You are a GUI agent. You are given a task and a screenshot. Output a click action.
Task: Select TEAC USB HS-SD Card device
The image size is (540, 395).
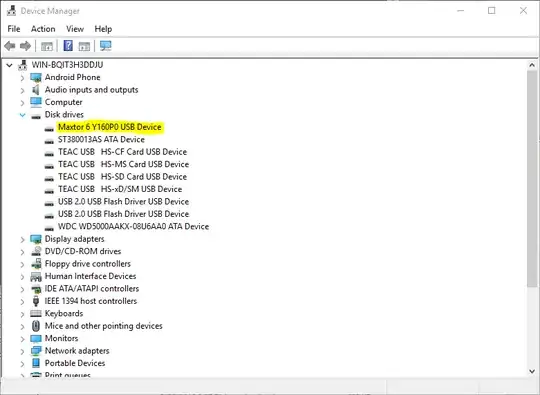[122, 177]
